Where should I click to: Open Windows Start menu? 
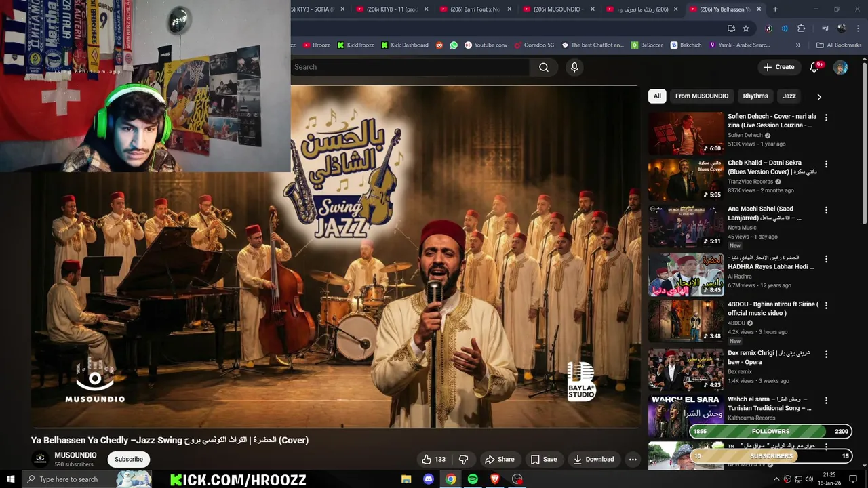click(x=11, y=479)
